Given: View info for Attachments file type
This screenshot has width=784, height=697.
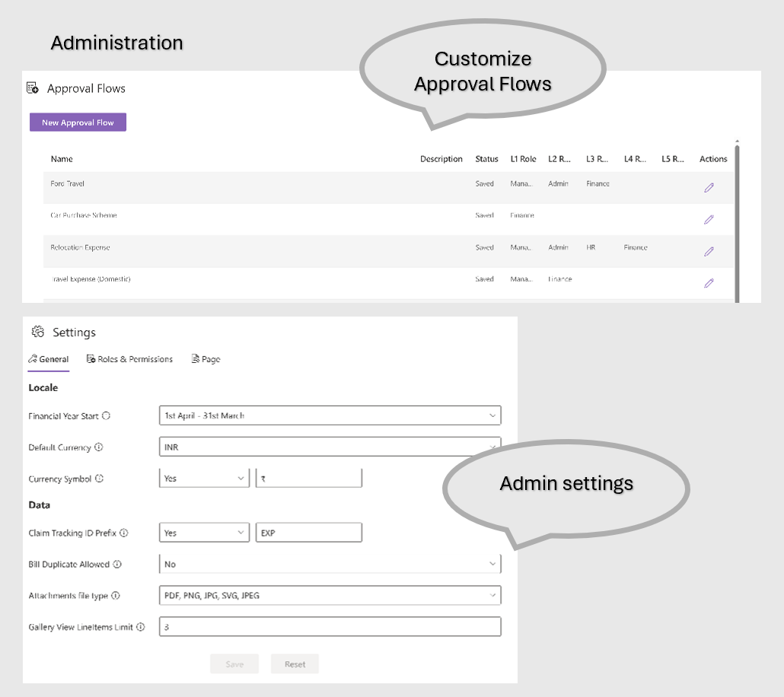Looking at the screenshot, I should pyautogui.click(x=116, y=596).
